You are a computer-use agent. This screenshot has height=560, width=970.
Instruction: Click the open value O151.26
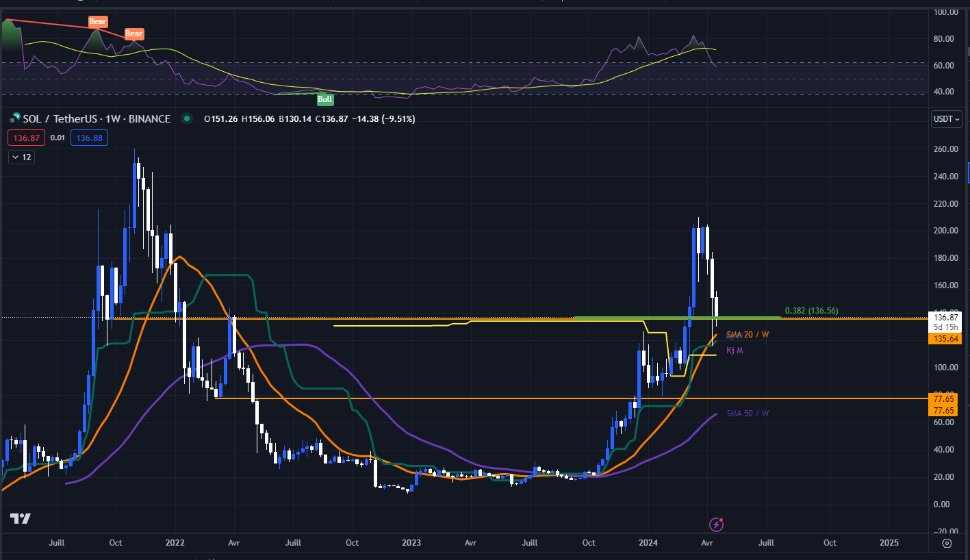pyautogui.click(x=220, y=119)
